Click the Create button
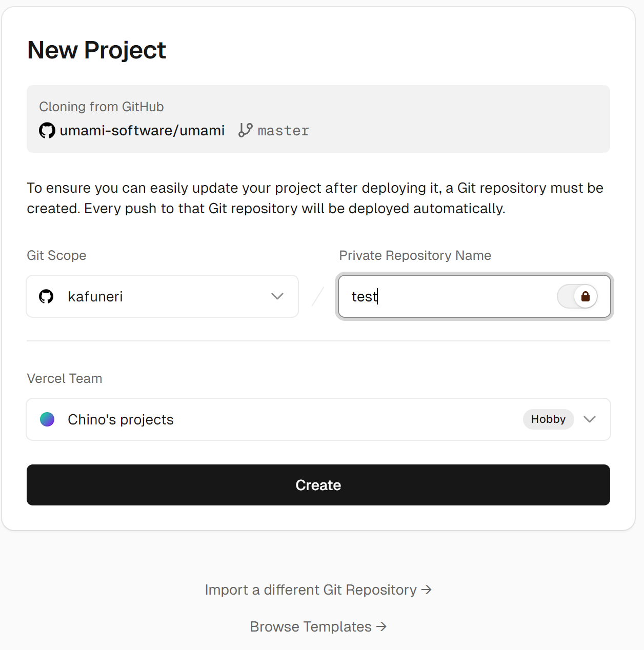This screenshot has width=644, height=650. pos(318,485)
